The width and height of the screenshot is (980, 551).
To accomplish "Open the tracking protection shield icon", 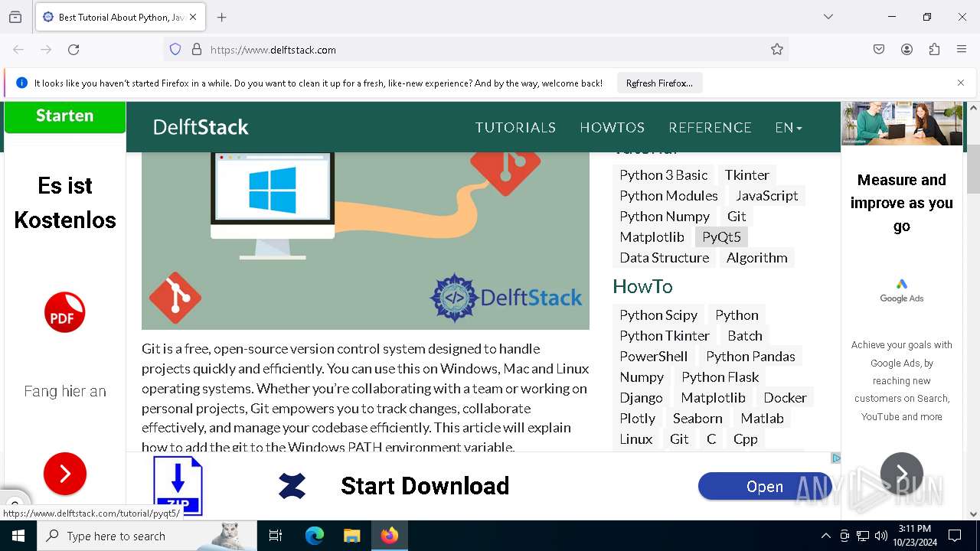I will tap(175, 50).
